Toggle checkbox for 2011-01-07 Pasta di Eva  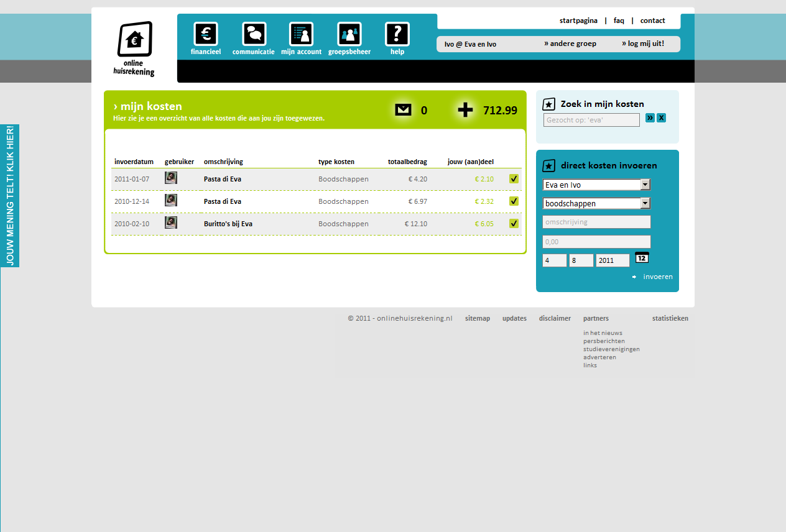[514, 179]
